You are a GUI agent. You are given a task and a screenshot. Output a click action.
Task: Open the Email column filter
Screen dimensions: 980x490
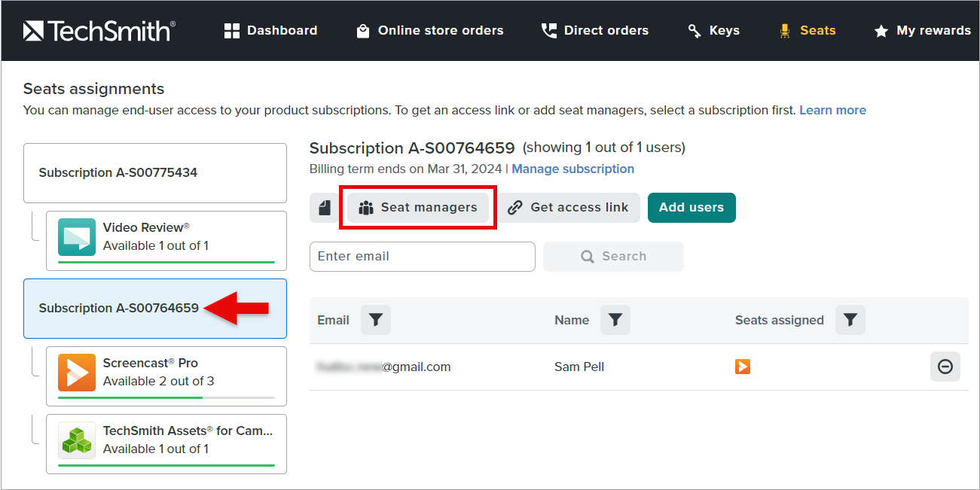[375, 320]
